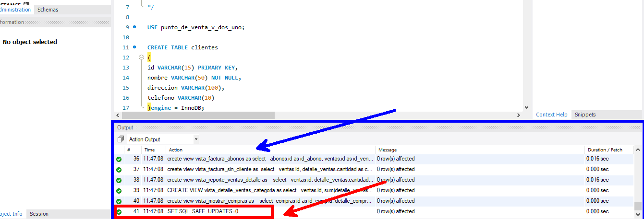
Task: Switch to the Schemas tab
Action: click(x=48, y=10)
